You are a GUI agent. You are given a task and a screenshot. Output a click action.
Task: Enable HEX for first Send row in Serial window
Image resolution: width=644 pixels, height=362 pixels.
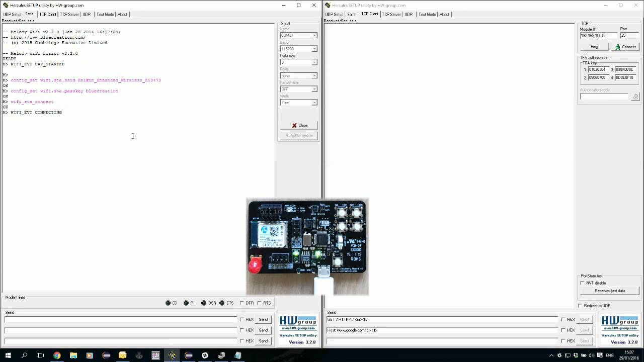[242, 319]
